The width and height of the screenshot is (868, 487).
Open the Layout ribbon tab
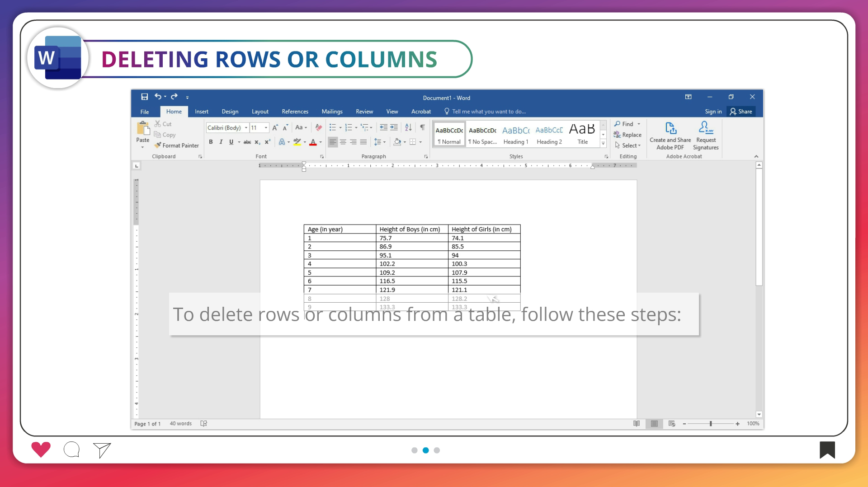[x=260, y=112]
